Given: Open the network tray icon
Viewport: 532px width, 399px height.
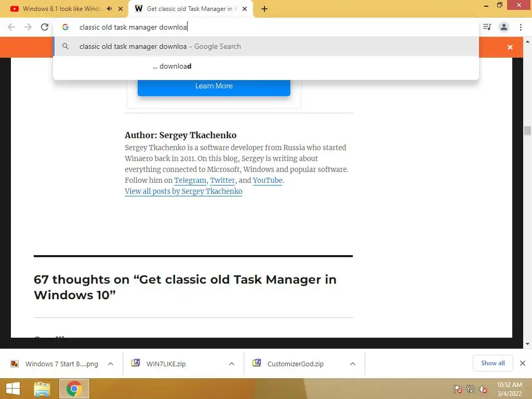Looking at the screenshot, I should click(471, 389).
